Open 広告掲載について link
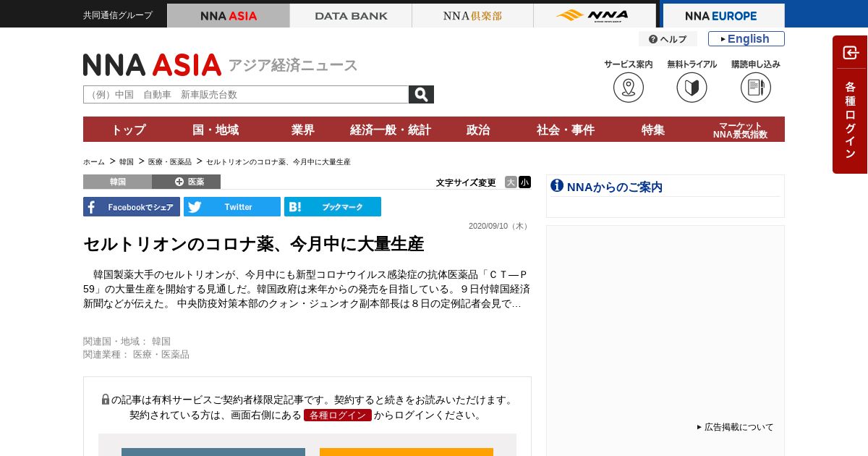The width and height of the screenshot is (868, 456). click(735, 427)
